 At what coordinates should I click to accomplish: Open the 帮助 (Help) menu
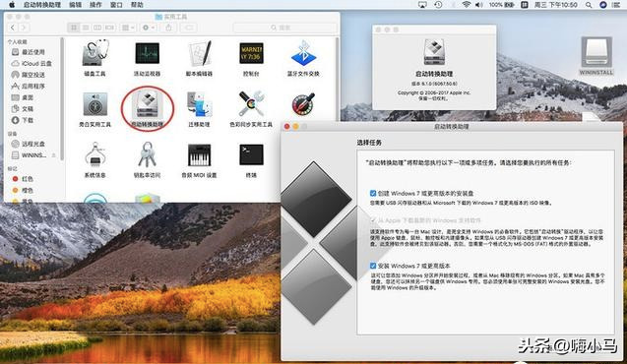coord(137,5)
